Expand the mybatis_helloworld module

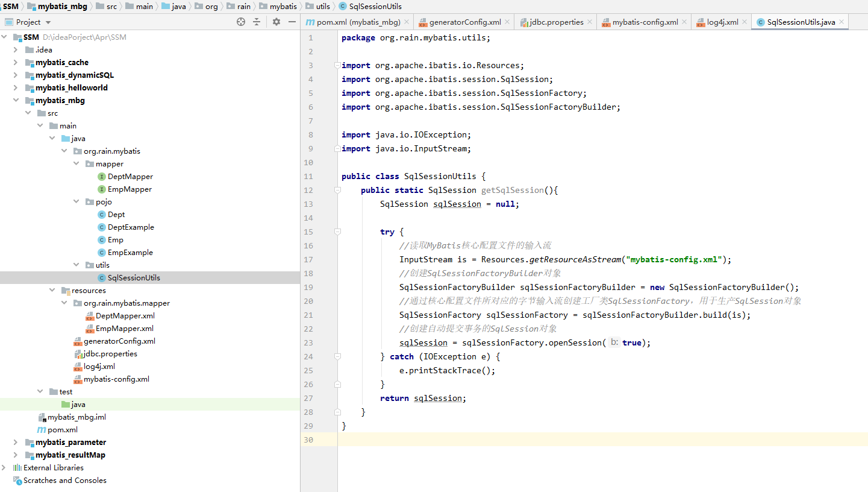tap(16, 87)
